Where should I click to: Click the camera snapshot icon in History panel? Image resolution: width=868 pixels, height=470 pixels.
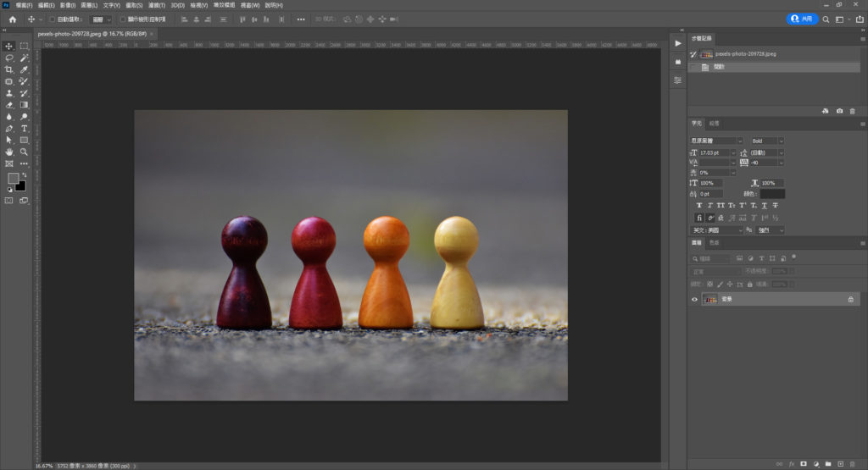click(839, 111)
